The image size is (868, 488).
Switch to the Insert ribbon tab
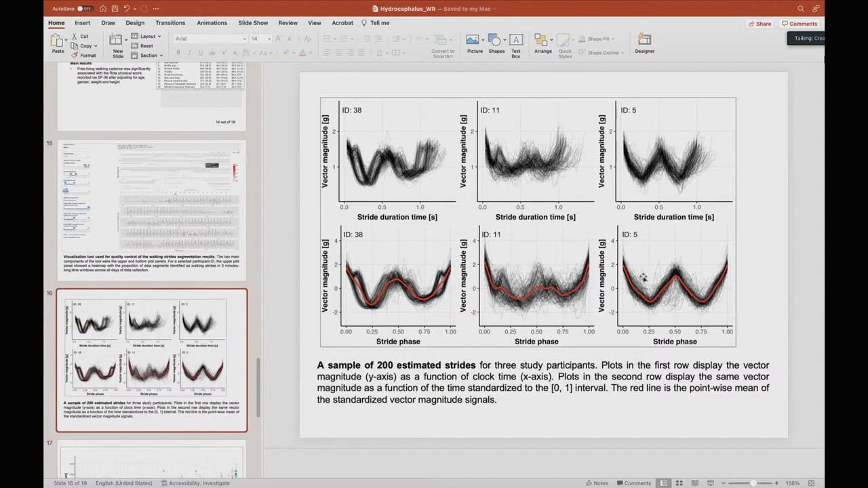(x=82, y=23)
